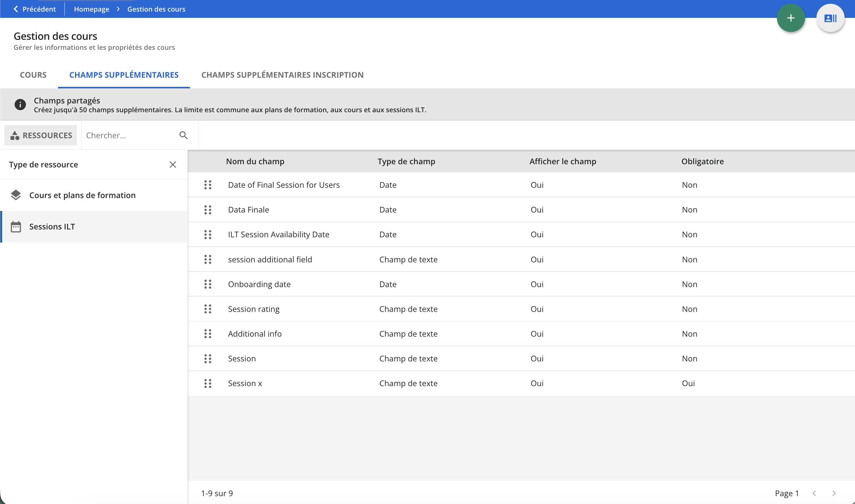Go to previous page arrow
Image resolution: width=855 pixels, height=504 pixels.
(x=814, y=493)
